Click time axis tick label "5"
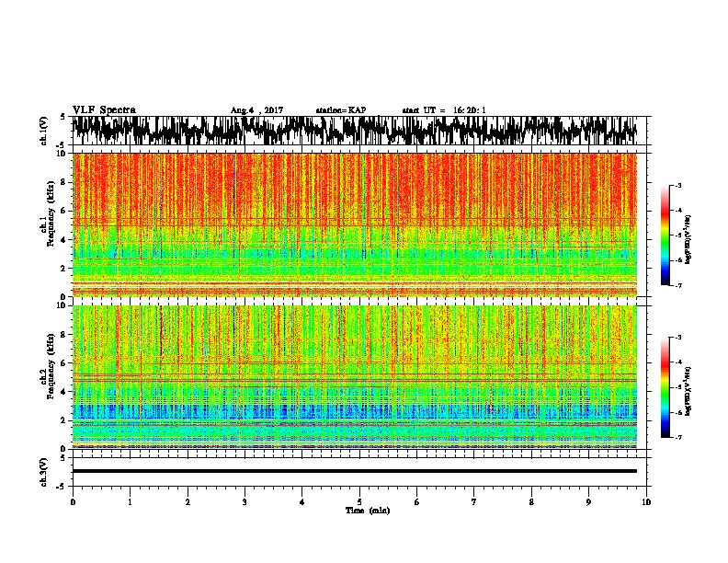 [359, 502]
